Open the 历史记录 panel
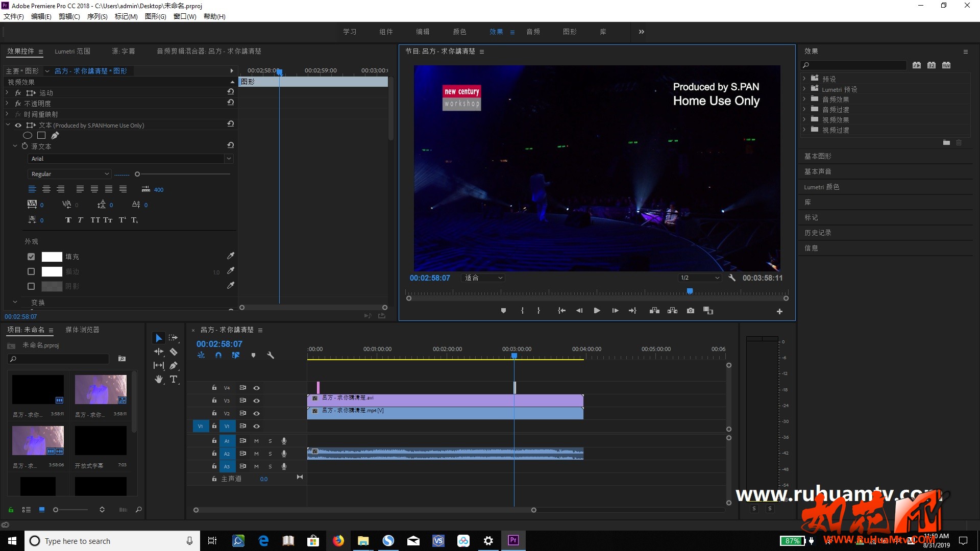980x551 pixels. pyautogui.click(x=818, y=233)
